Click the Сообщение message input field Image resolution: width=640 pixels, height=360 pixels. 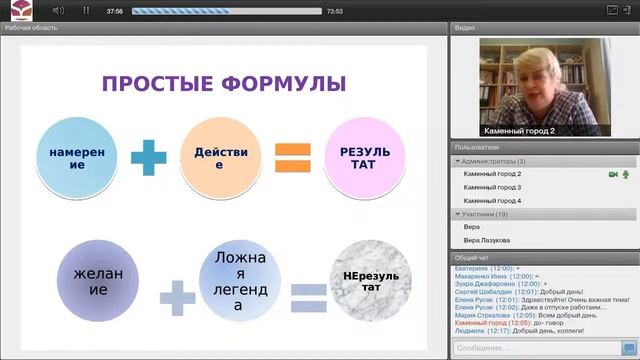click(x=536, y=348)
